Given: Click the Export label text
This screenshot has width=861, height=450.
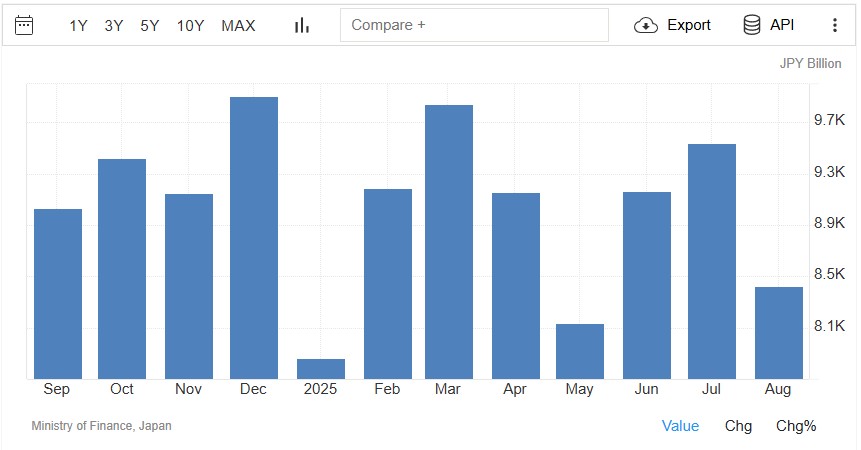Looking at the screenshot, I should (689, 25).
